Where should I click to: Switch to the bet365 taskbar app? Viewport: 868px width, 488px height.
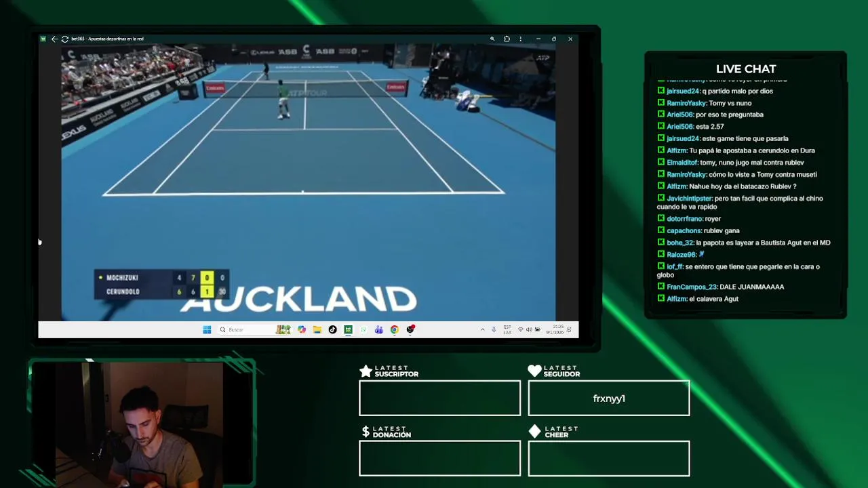pos(348,329)
